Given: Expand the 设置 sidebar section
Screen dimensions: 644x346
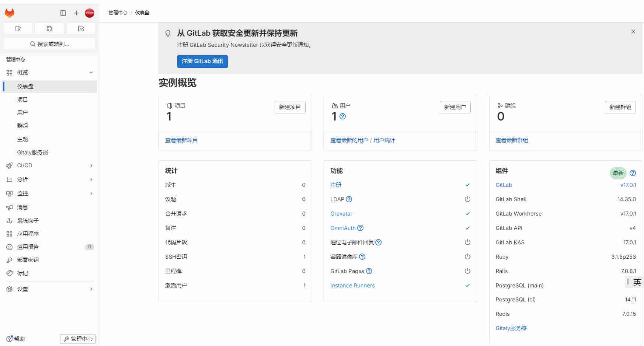Looking at the screenshot, I should [50, 289].
